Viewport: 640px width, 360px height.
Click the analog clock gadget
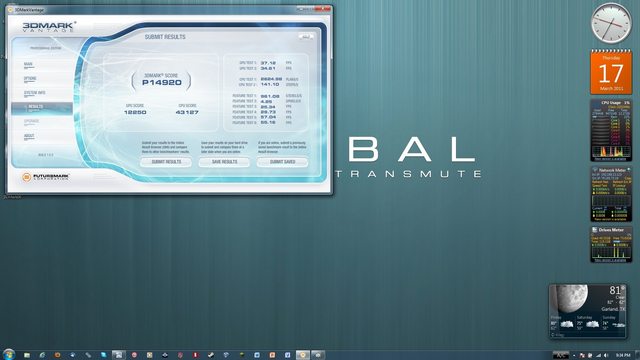pos(611,23)
